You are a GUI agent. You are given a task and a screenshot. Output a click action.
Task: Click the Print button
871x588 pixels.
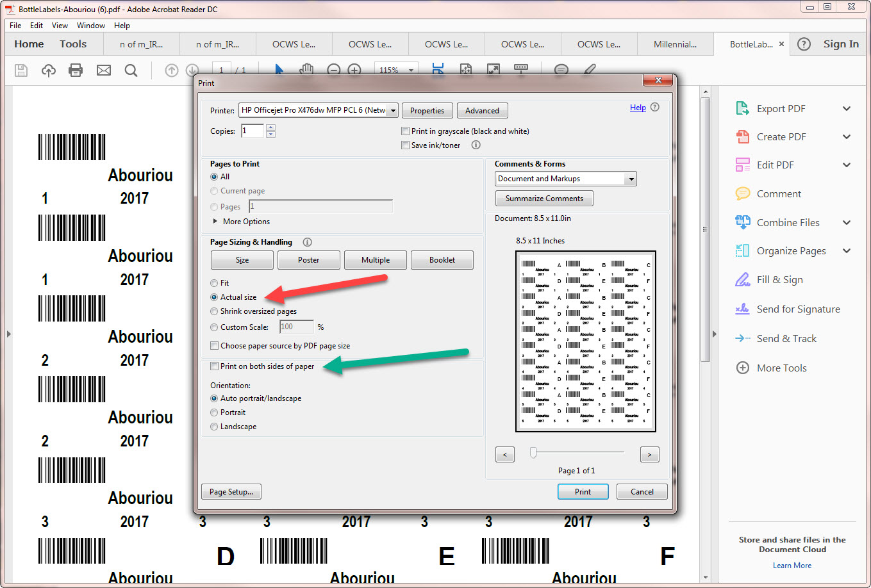(x=583, y=492)
